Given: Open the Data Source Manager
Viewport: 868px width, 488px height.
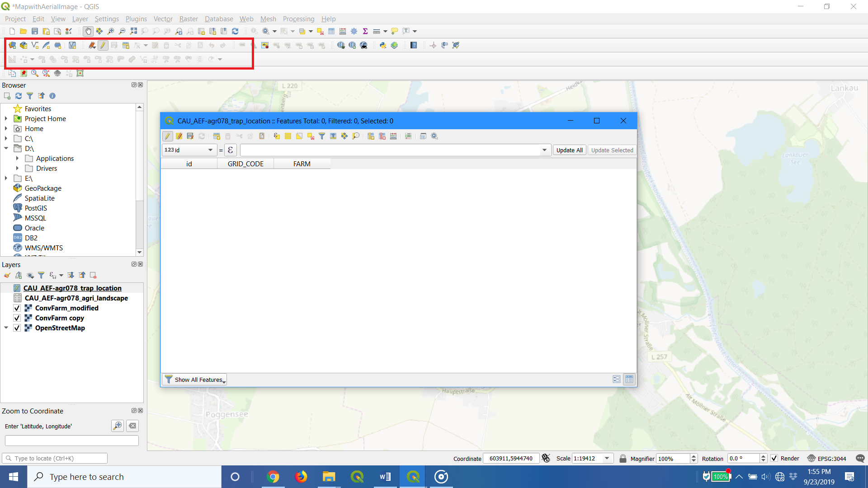Looking at the screenshot, I should click(12, 45).
